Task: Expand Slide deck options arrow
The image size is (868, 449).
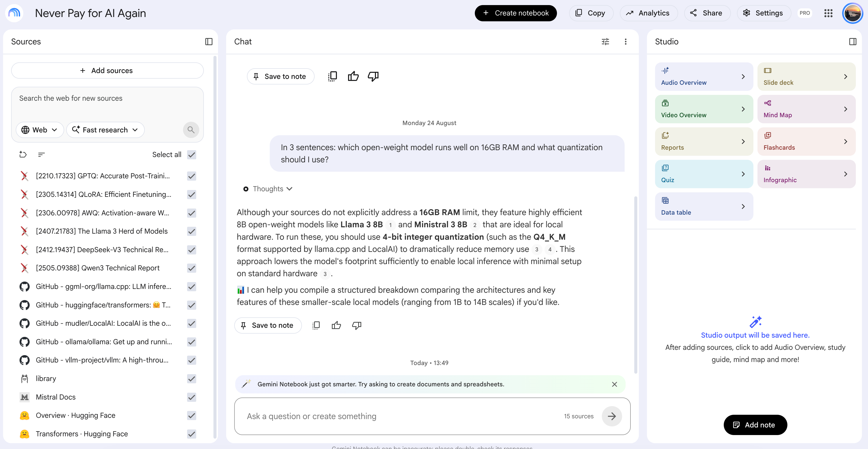Action: 845,77
